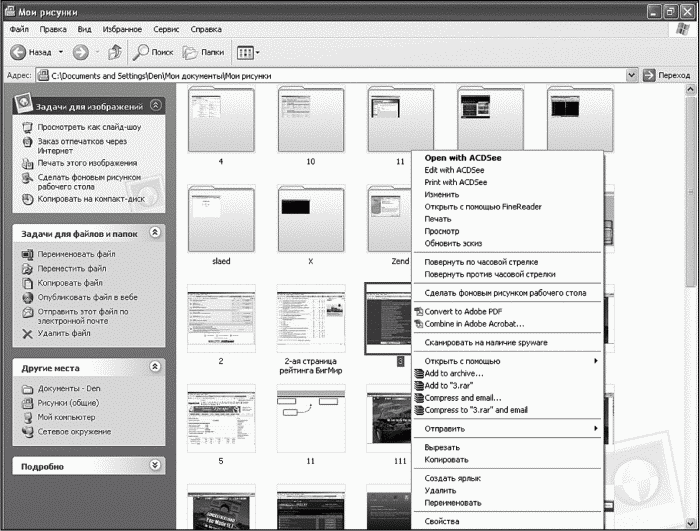
Task: Open the Сервис menu
Action: click(x=166, y=29)
